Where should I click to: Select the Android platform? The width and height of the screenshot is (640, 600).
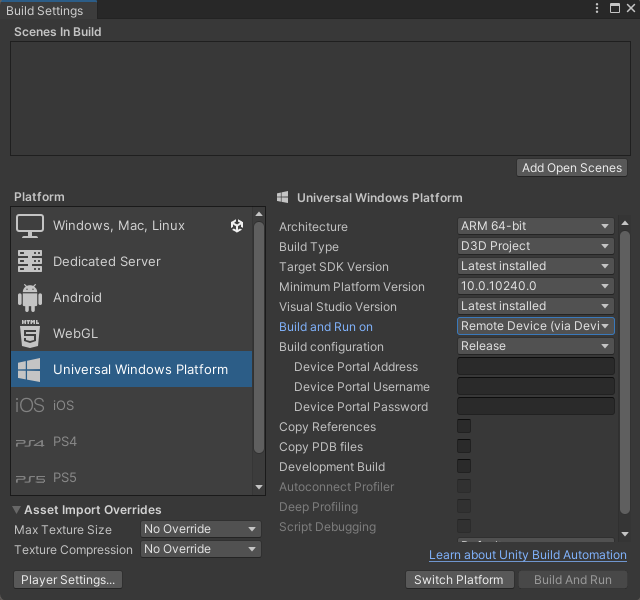(132, 298)
